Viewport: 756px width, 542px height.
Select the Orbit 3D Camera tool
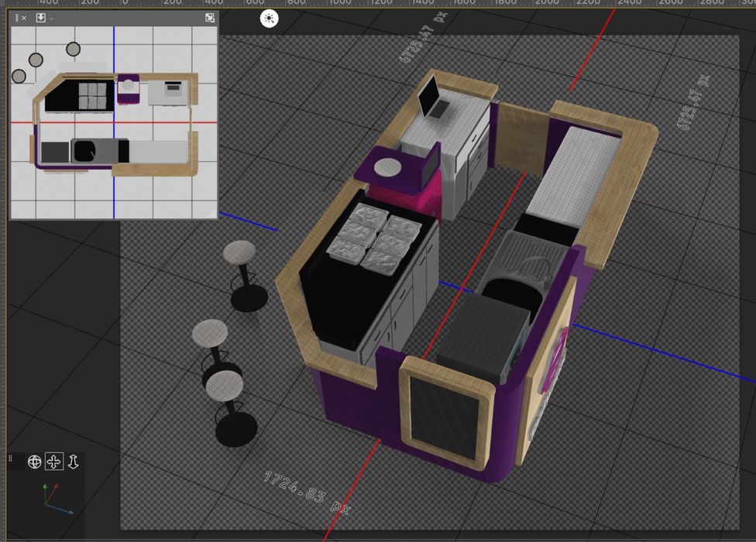coord(34,461)
